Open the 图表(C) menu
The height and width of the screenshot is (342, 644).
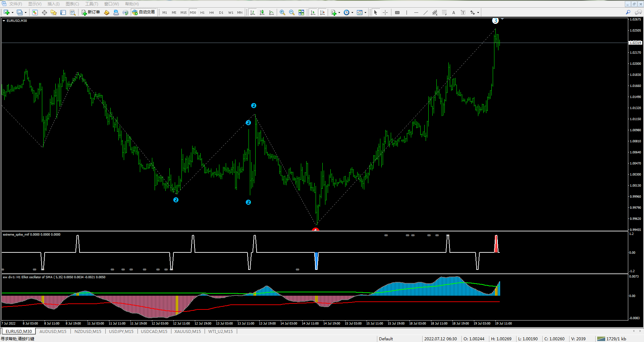72,4
